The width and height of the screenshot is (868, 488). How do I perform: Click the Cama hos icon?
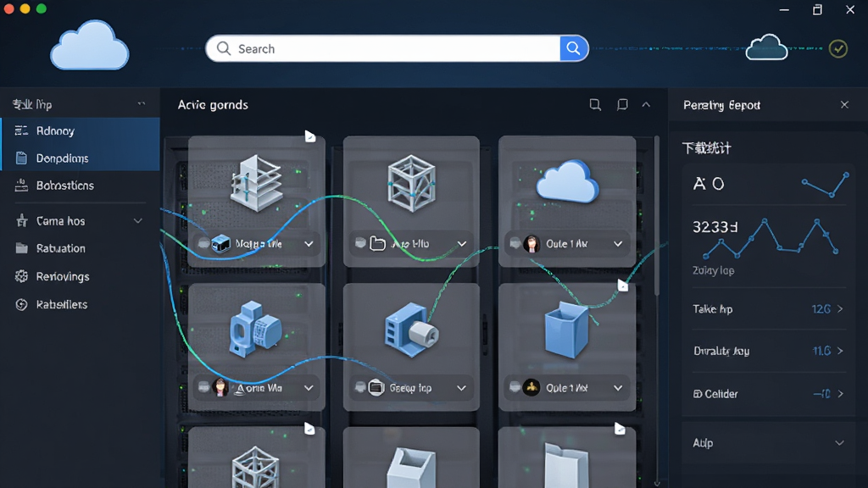click(21, 221)
